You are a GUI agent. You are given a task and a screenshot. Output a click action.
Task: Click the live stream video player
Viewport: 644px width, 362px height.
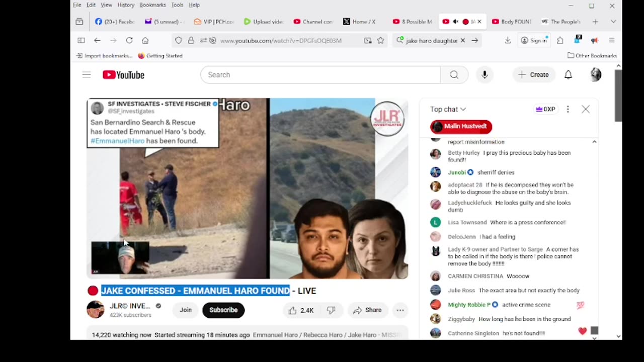pyautogui.click(x=248, y=189)
